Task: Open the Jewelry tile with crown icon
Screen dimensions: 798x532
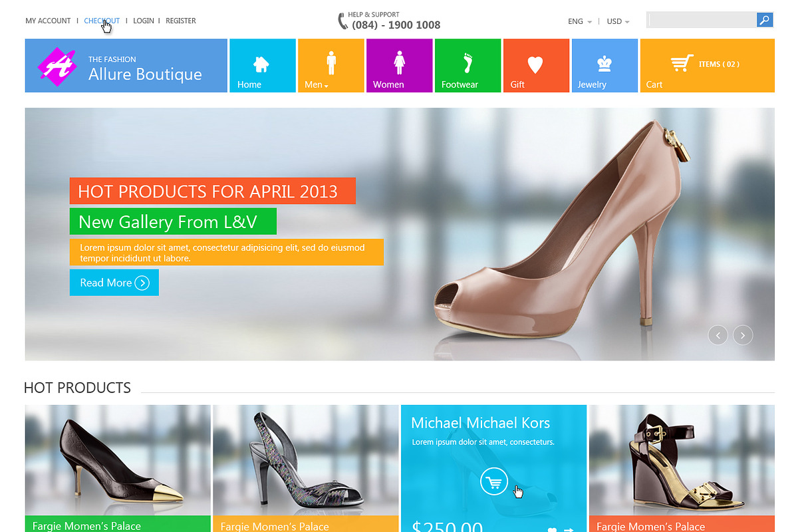Action: 604,65
